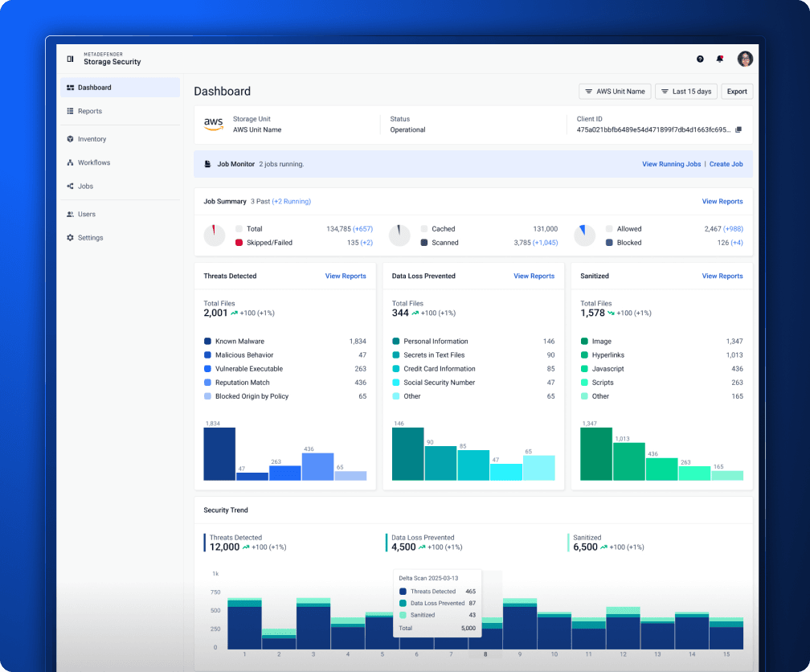Screen dimensions: 810x672
Task: Click the Total/Skipped pie chart
Action: [215, 236]
